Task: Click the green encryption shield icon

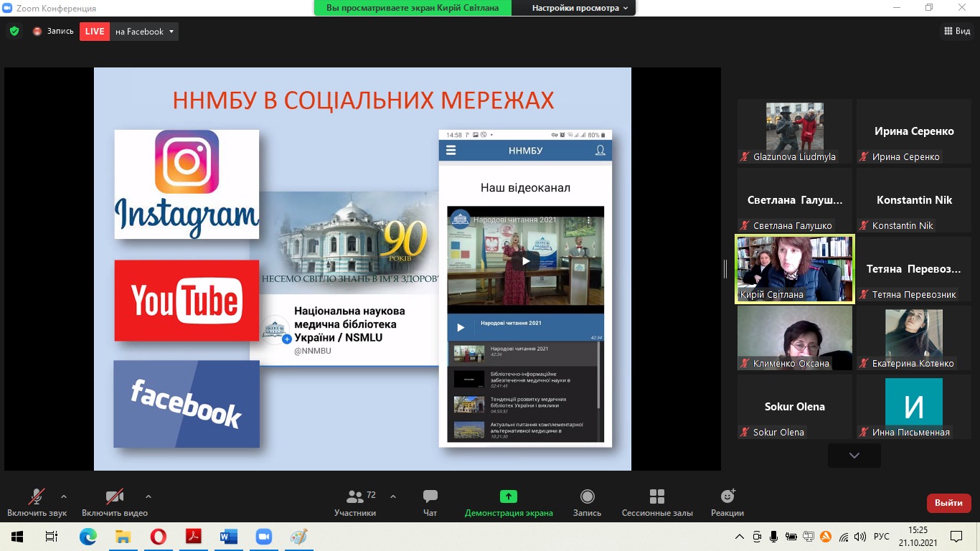Action: (x=14, y=32)
